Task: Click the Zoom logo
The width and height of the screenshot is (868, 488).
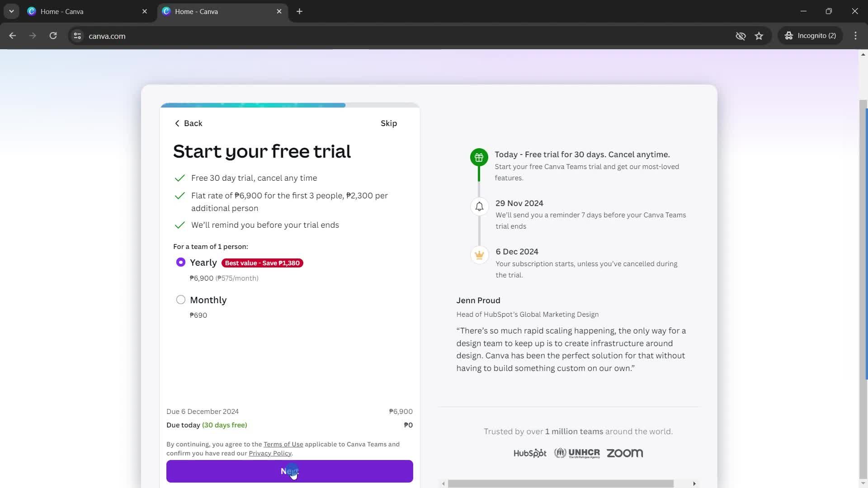Action: pyautogui.click(x=625, y=453)
